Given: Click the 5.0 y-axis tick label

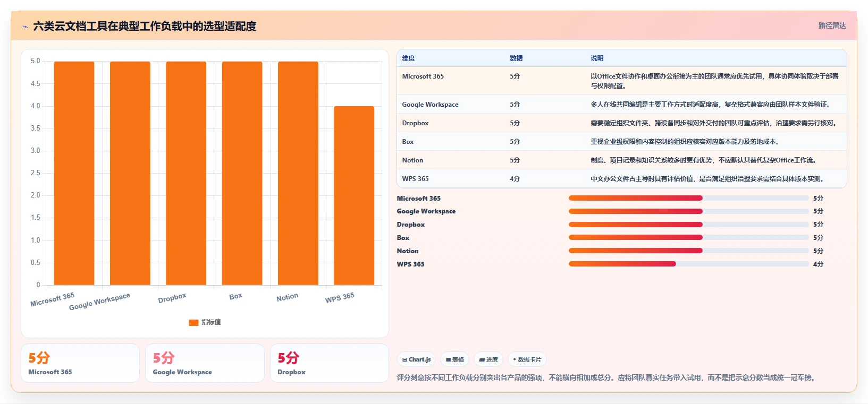Looking at the screenshot, I should point(35,61).
